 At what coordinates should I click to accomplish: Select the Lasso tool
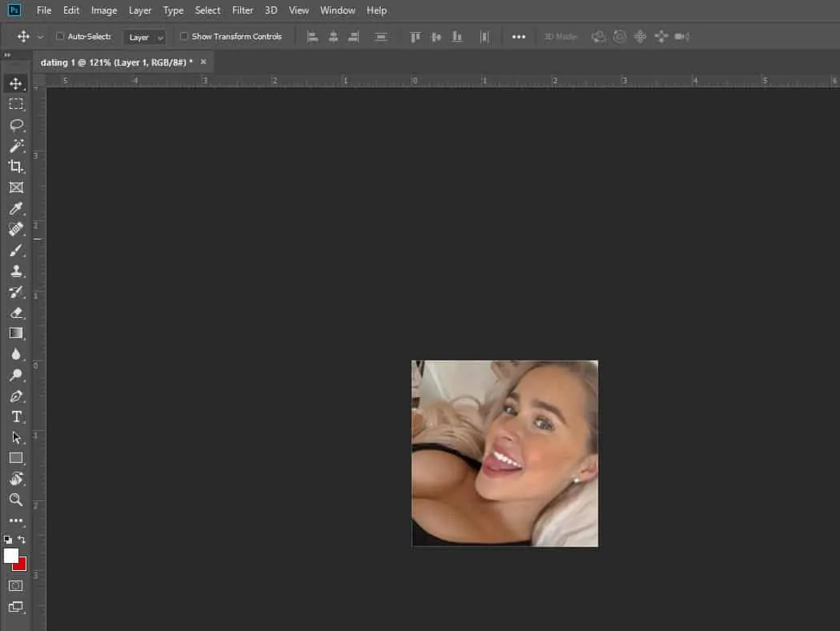[16, 125]
